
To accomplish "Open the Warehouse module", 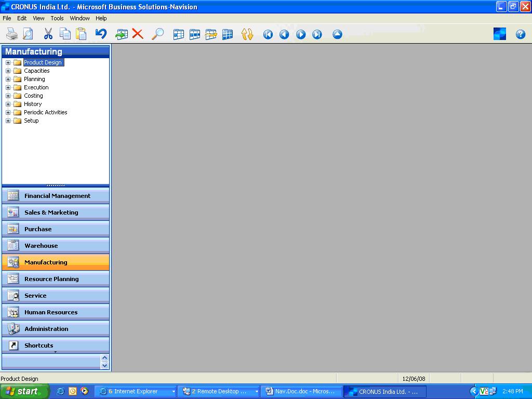I will click(x=56, y=246).
